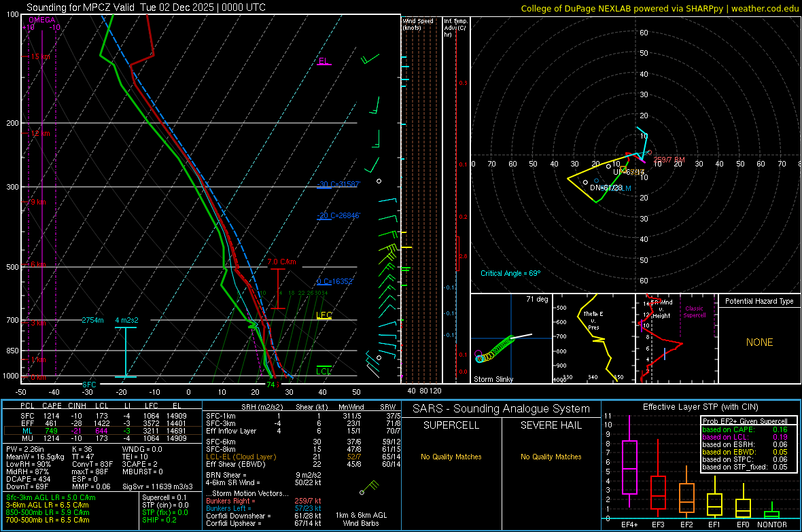This screenshot has height=532, width=802.
Task: Click the "Inf. Temp. Adv." panel heading
Action: (x=455, y=28)
